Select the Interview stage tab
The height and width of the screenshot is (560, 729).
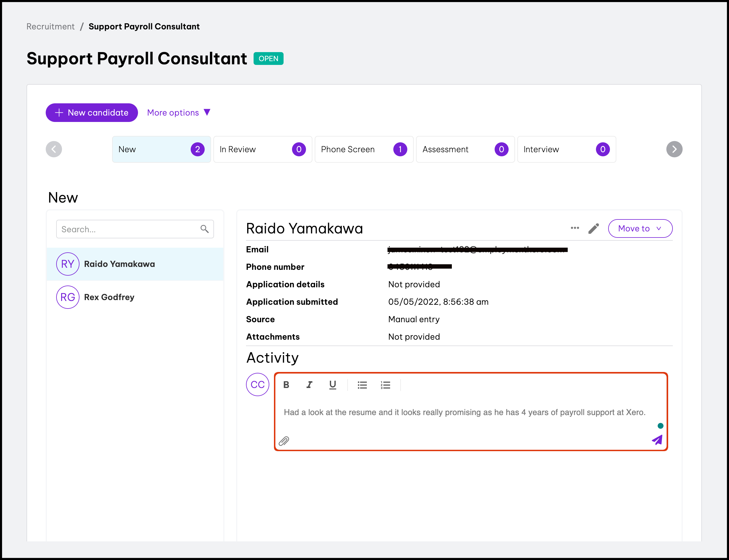pos(566,149)
